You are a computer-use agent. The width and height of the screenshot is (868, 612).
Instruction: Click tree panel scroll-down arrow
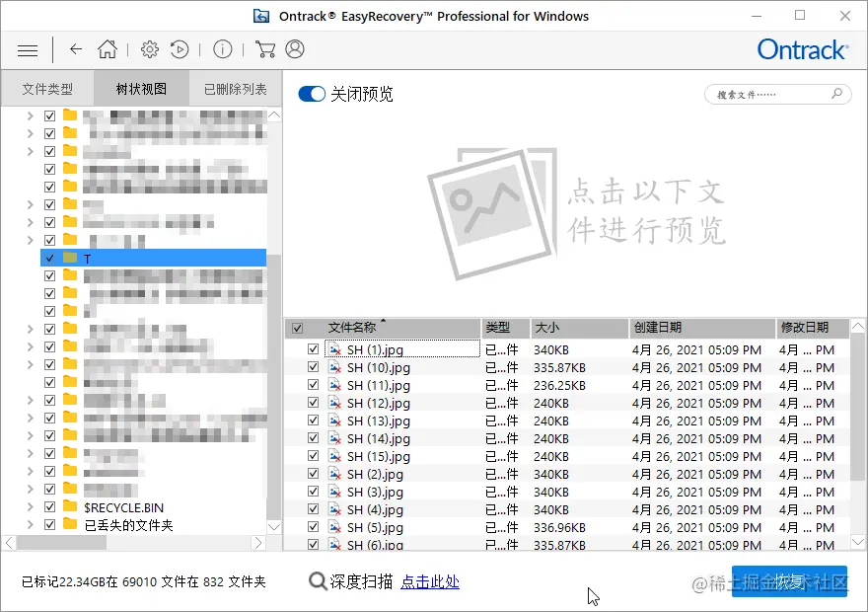click(274, 527)
